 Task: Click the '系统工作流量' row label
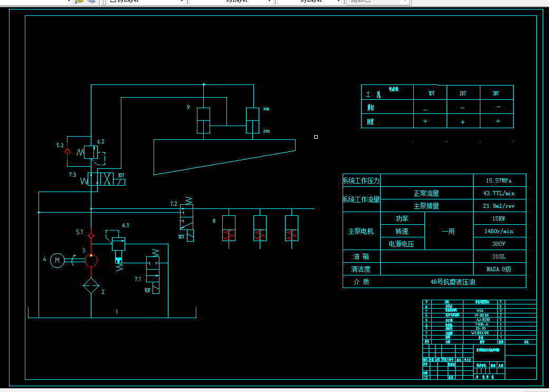[361, 199]
